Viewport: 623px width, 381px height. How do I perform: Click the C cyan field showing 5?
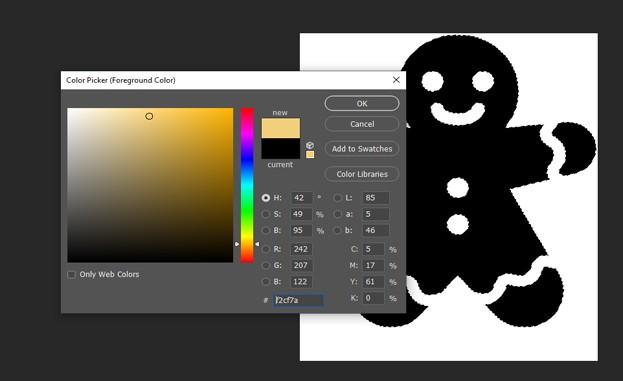click(x=373, y=249)
